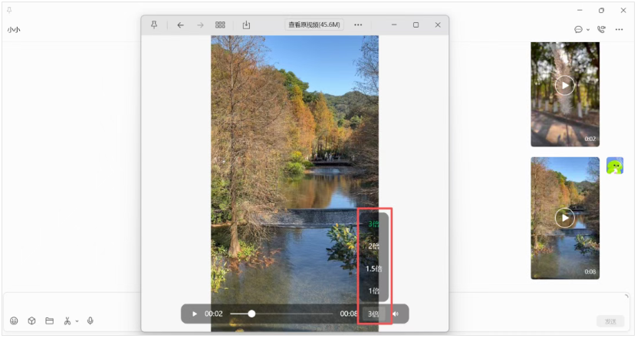644x355 pixels.
Task: Click the microphone voice input icon
Action: (90, 320)
